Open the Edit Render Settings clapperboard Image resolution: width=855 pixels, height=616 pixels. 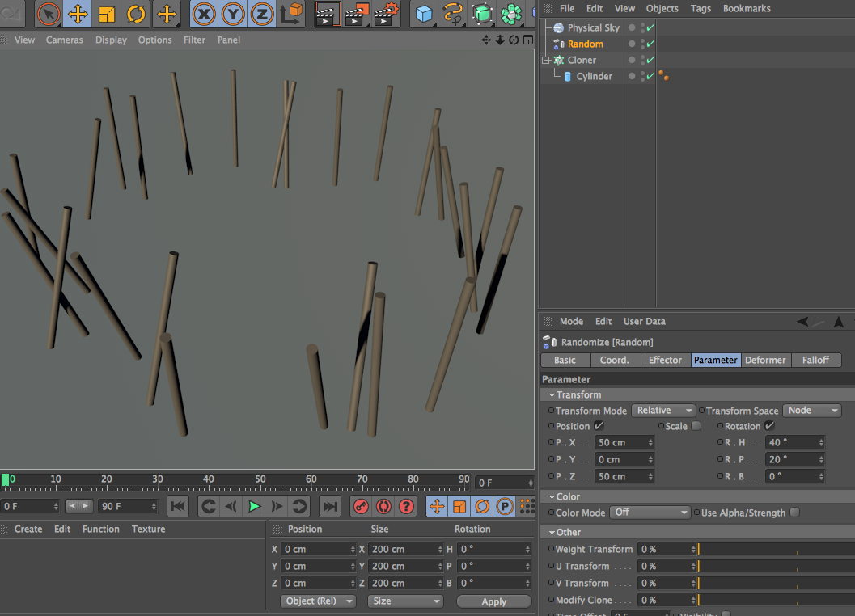pyautogui.click(x=385, y=14)
